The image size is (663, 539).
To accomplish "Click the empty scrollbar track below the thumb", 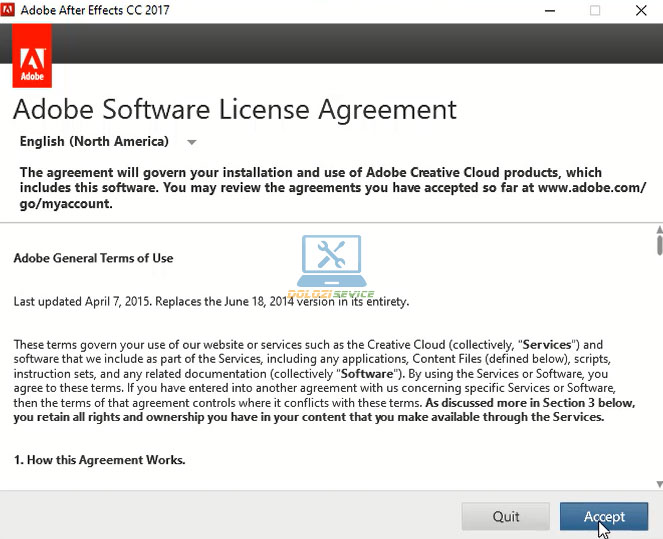I will (x=659, y=370).
